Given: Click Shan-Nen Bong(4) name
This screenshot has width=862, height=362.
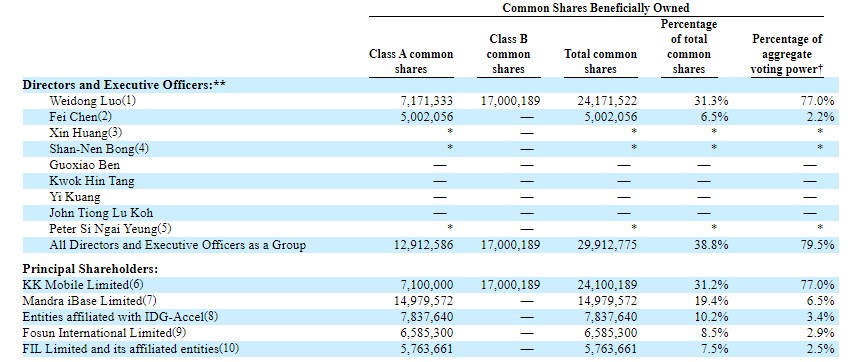Looking at the screenshot, I should 99,149.
